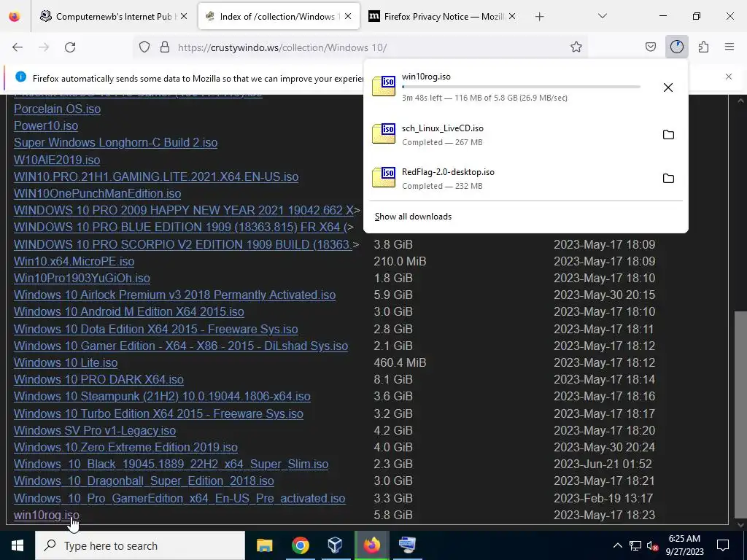Open the Save to Pocket button
Viewport: 747px width, 560px height.
point(650,47)
